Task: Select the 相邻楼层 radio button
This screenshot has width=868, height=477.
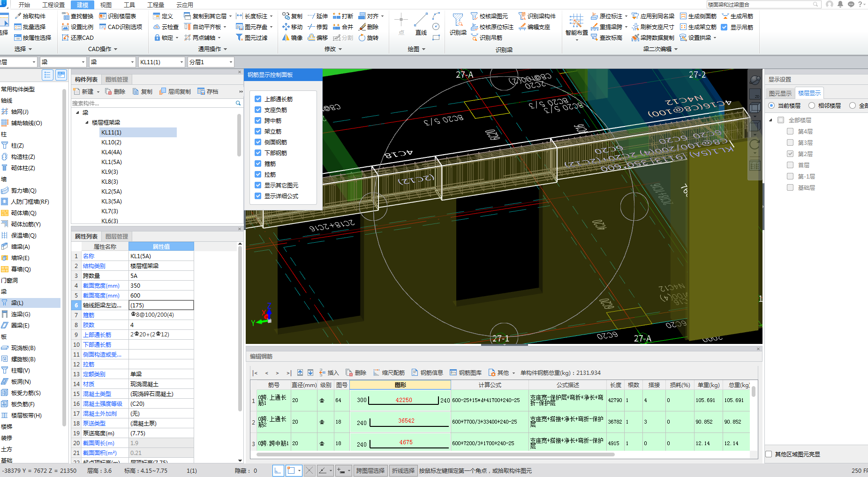Action: [812, 105]
